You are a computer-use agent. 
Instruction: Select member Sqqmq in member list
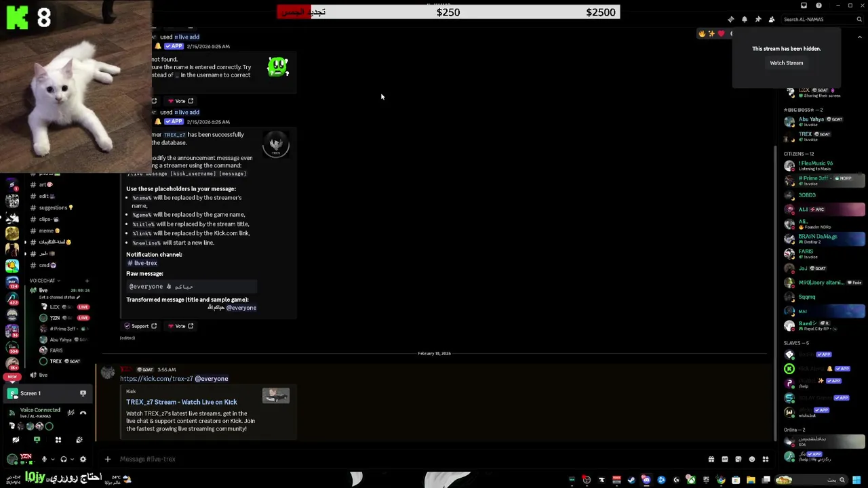(x=824, y=297)
